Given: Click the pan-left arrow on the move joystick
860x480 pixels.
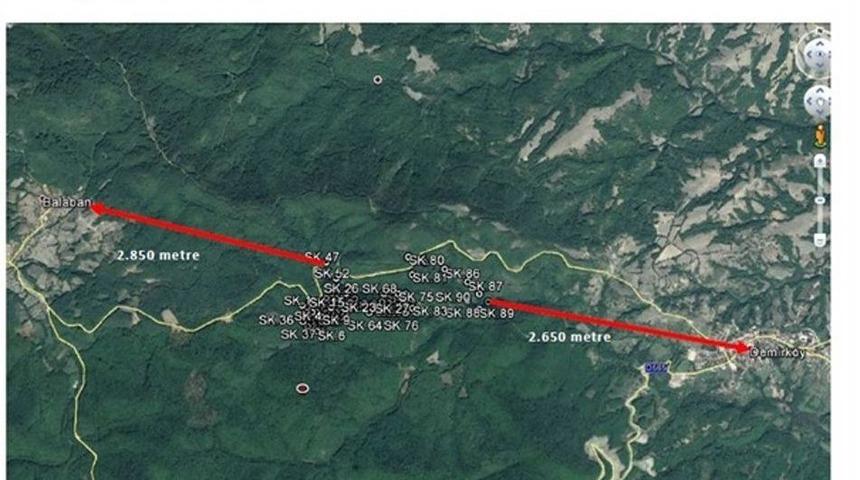Looking at the screenshot, I should pyautogui.click(x=810, y=101).
